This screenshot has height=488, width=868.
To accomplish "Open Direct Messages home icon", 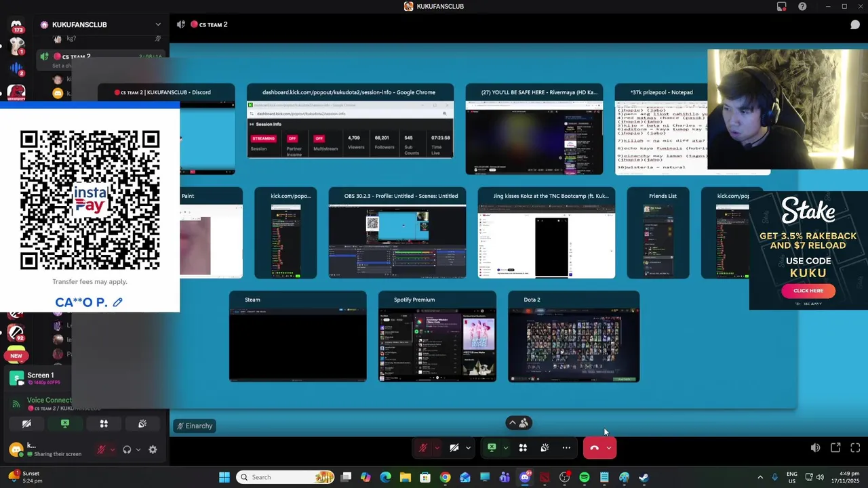I will pos(16,26).
